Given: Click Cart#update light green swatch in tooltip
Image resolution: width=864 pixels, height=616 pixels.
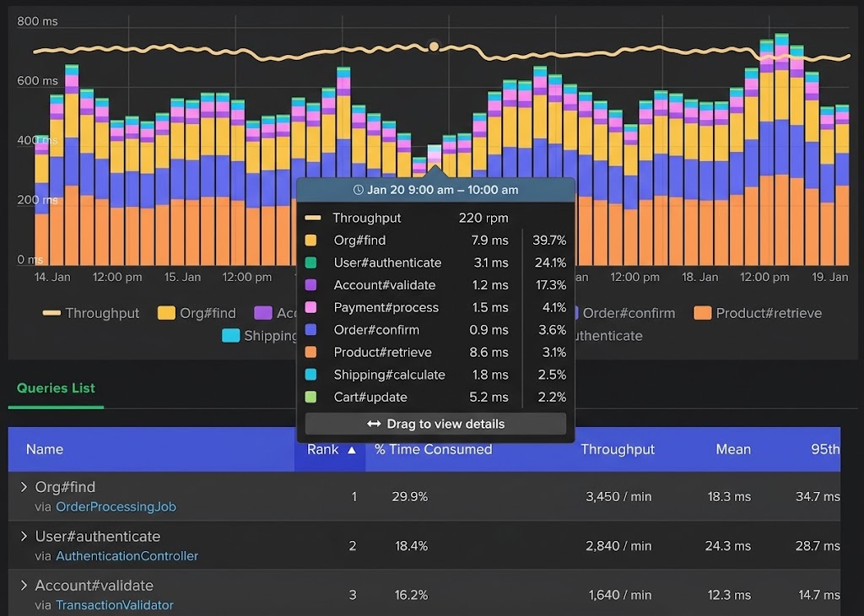Looking at the screenshot, I should [310, 397].
